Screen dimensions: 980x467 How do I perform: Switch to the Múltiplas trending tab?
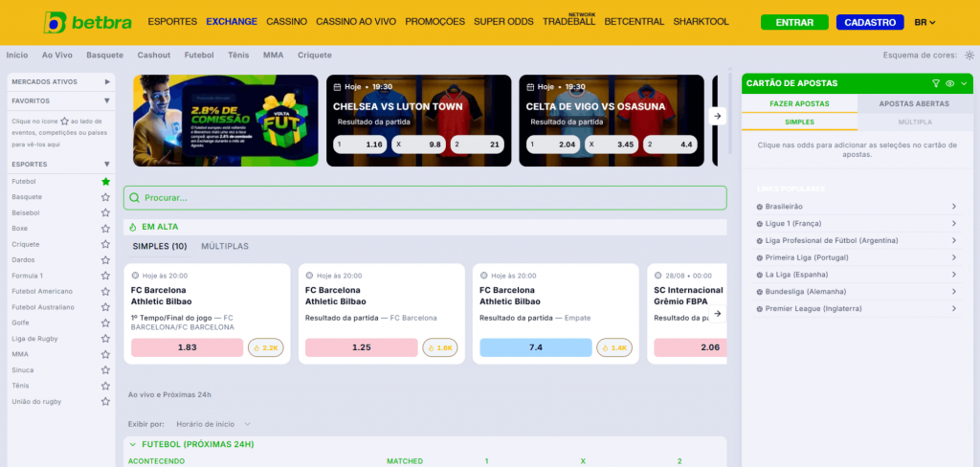click(x=225, y=246)
